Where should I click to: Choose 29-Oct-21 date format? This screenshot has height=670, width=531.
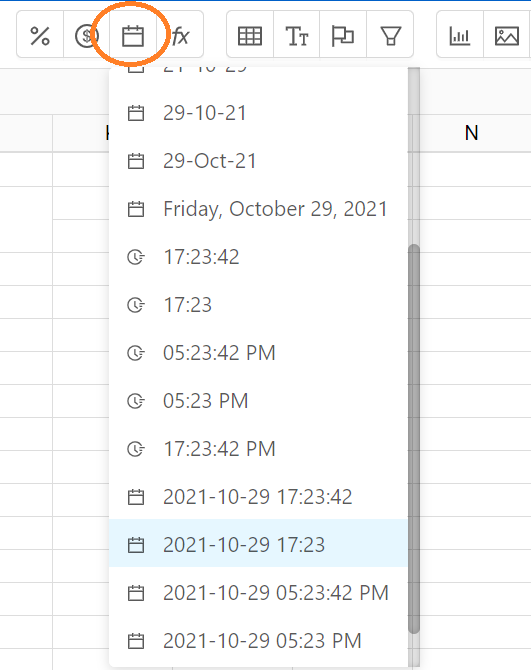[x=258, y=161]
